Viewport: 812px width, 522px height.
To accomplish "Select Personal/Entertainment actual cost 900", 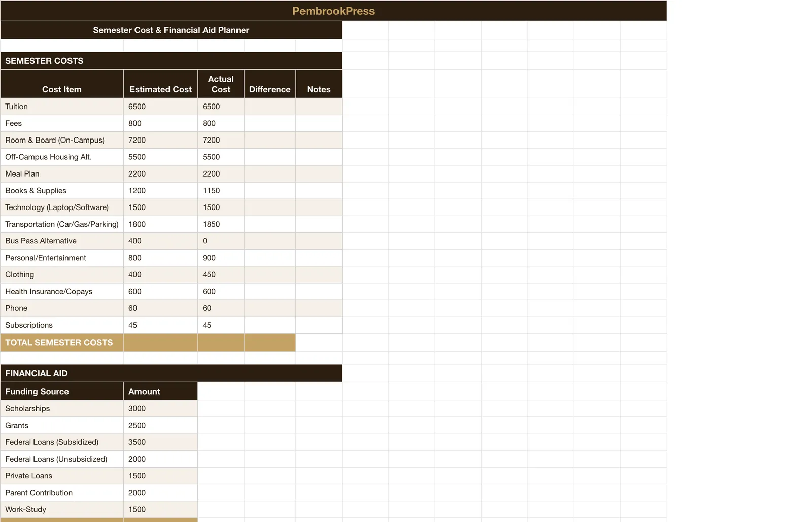I will click(221, 258).
